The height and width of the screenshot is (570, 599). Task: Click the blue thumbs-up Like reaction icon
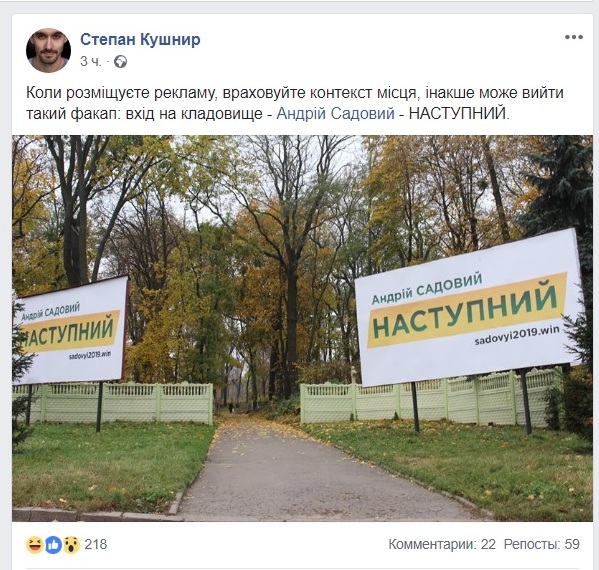click(x=53, y=545)
